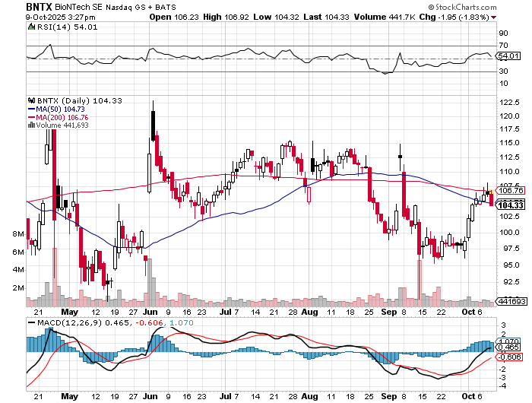The height and width of the screenshot is (403, 532).
Task: Click the MA(50) 104.73 legend entry
Action: click(60, 109)
